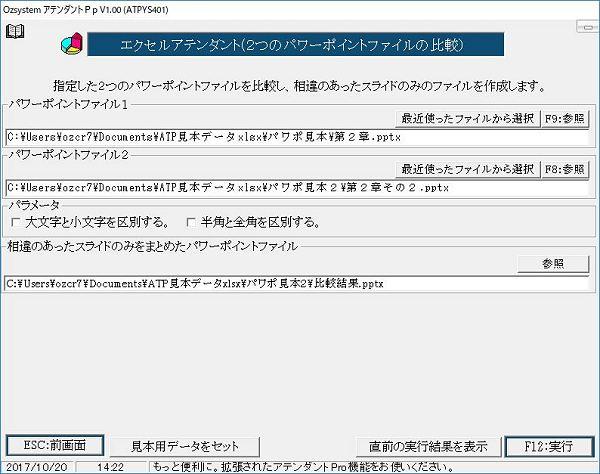Enable 半角と全角を区別する checkbox
Viewport: 600px width, 474px height.
tap(191, 222)
